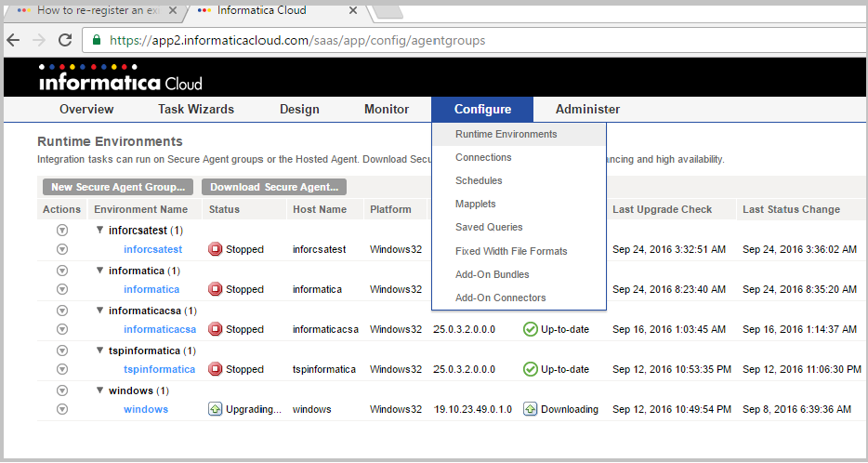The width and height of the screenshot is (868, 463).
Task: Collapse the windows group
Action: (x=99, y=390)
